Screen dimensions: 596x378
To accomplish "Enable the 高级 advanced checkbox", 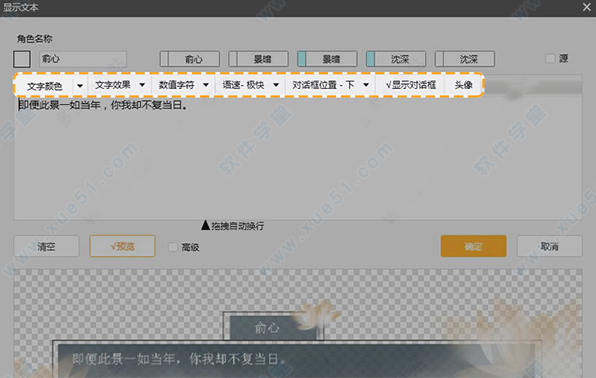I will (x=173, y=247).
